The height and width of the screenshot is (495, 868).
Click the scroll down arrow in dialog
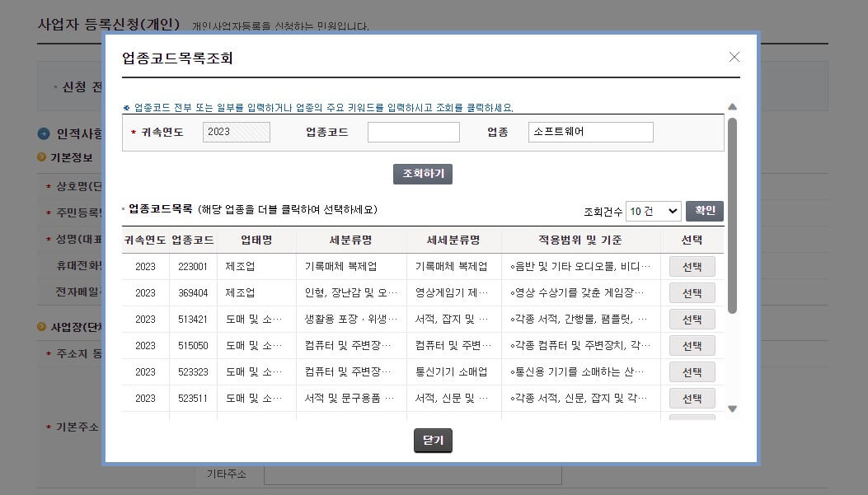click(732, 409)
